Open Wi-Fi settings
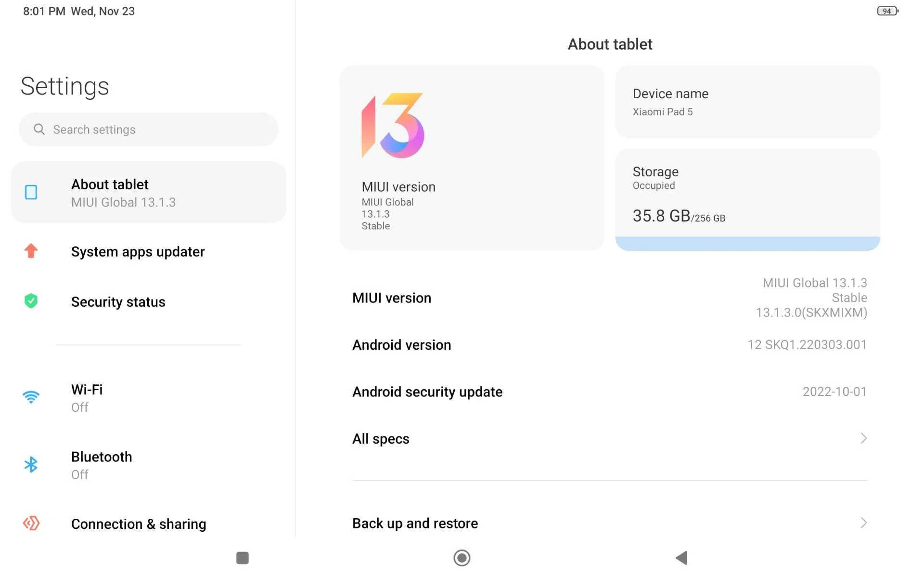Viewport: 924px width, 578px height. (x=148, y=398)
